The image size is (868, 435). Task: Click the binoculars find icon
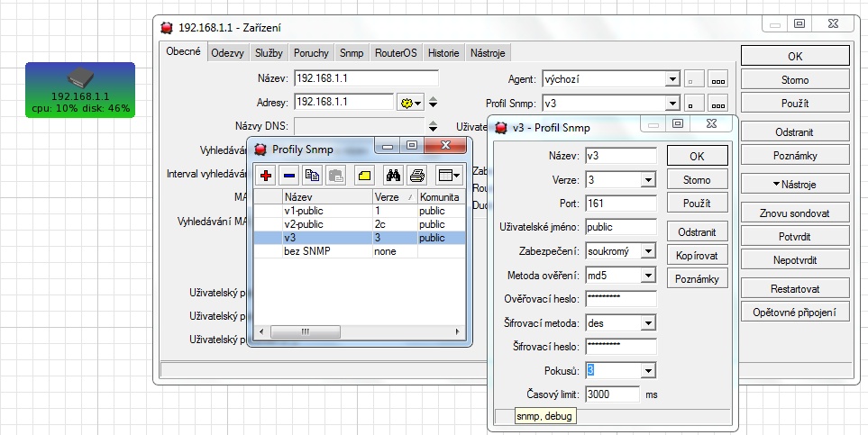pyautogui.click(x=393, y=176)
